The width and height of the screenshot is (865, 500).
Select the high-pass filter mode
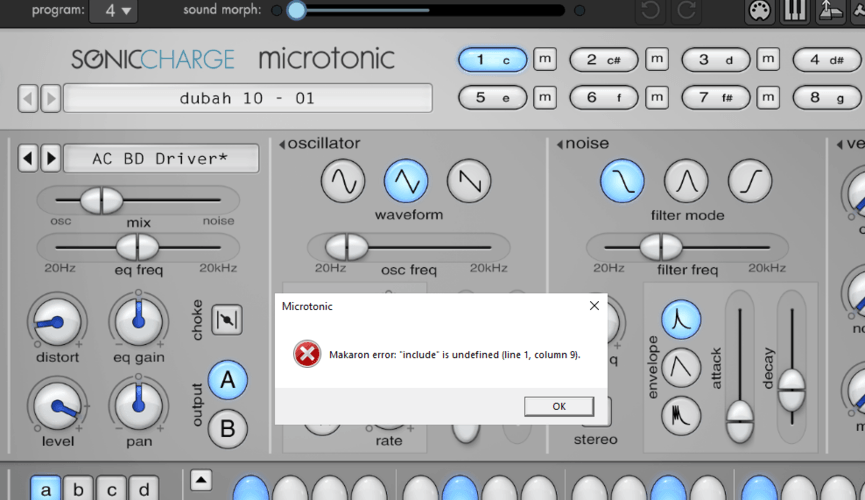pos(750,181)
